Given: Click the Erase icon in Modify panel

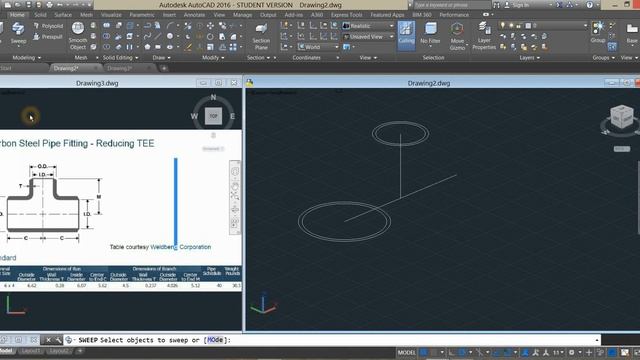Looking at the screenshot, I should (x=188, y=47).
